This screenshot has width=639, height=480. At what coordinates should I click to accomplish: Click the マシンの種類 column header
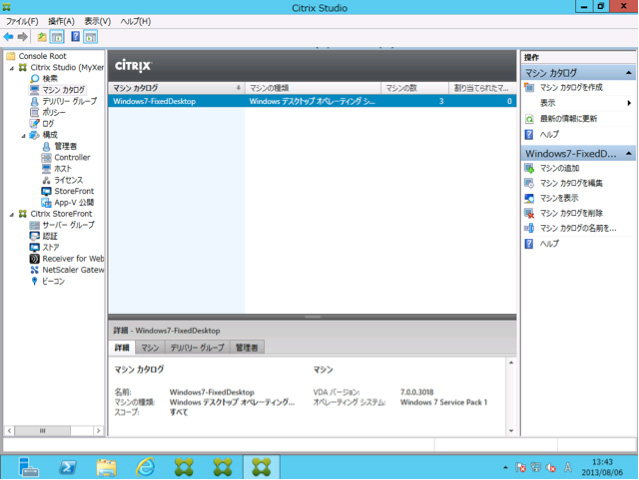click(313, 88)
